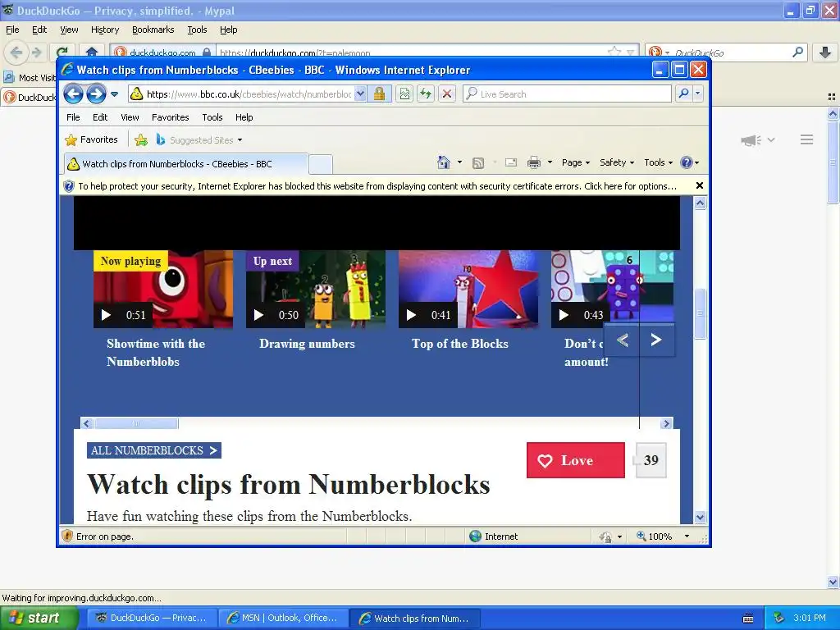
Task: Click the Compatibility View icon
Action: tap(404, 94)
